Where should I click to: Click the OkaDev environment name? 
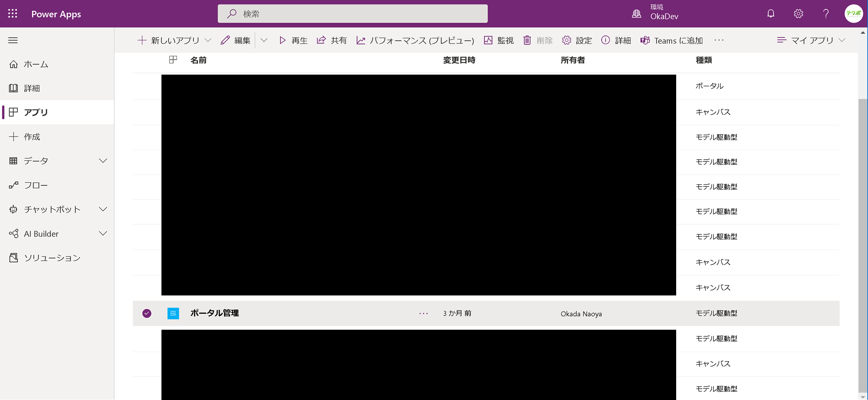point(664,16)
